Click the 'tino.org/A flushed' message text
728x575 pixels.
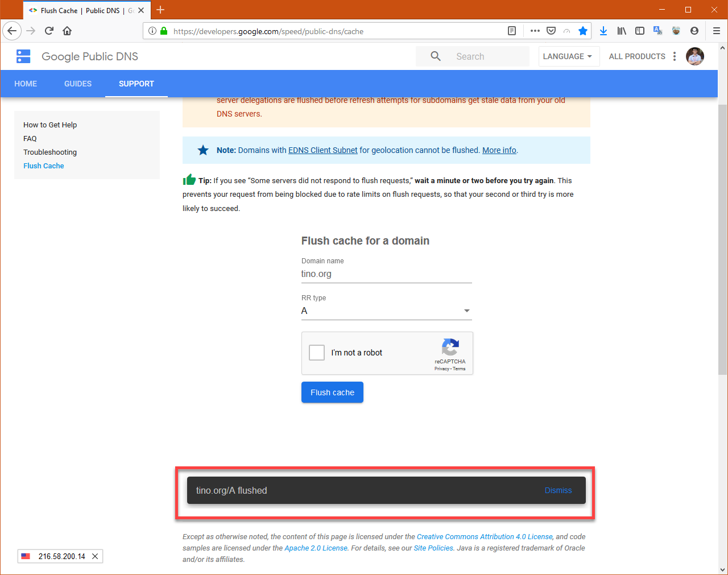tap(231, 490)
